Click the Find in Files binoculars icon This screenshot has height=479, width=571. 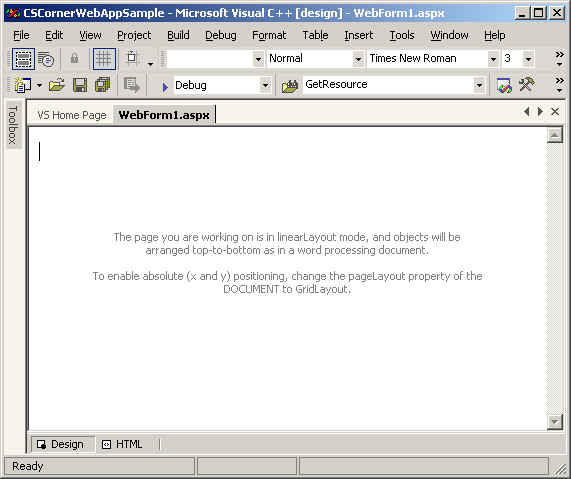click(x=290, y=86)
